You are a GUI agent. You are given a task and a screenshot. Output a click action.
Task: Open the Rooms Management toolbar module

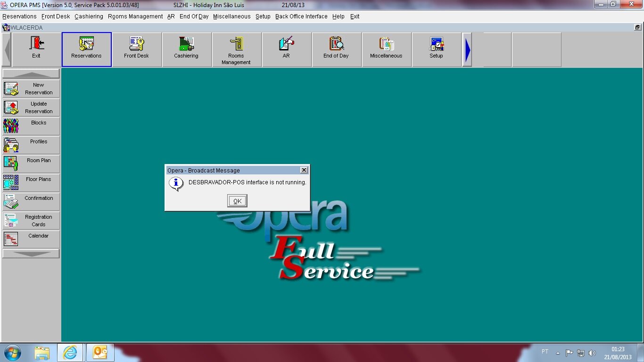click(237, 49)
